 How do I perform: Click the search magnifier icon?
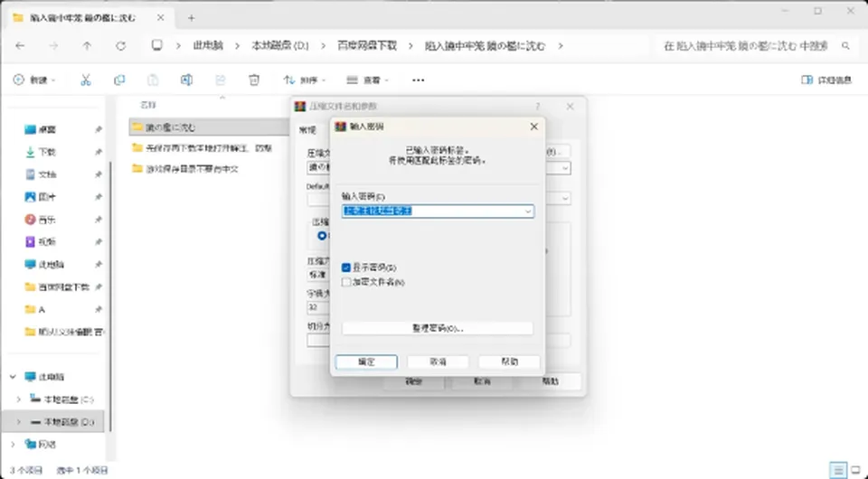pyautogui.click(x=845, y=46)
